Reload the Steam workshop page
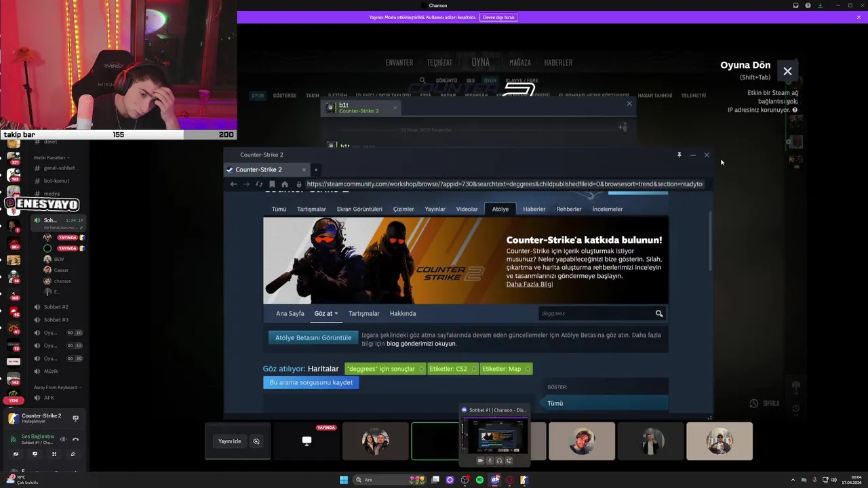Image resolution: width=868 pixels, height=488 pixels. [x=259, y=184]
